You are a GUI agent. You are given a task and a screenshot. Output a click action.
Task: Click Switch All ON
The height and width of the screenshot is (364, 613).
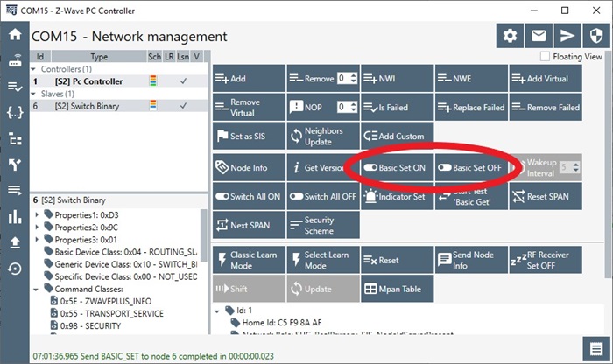pyautogui.click(x=249, y=197)
